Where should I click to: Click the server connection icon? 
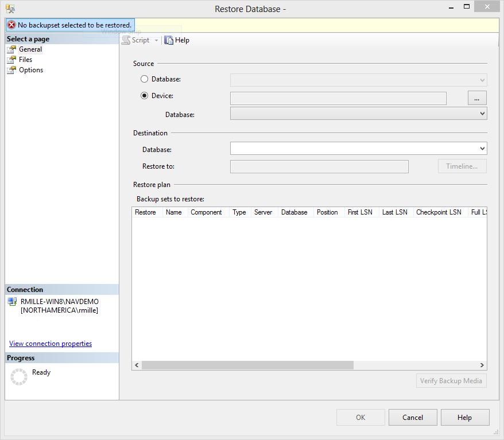[x=12, y=302]
